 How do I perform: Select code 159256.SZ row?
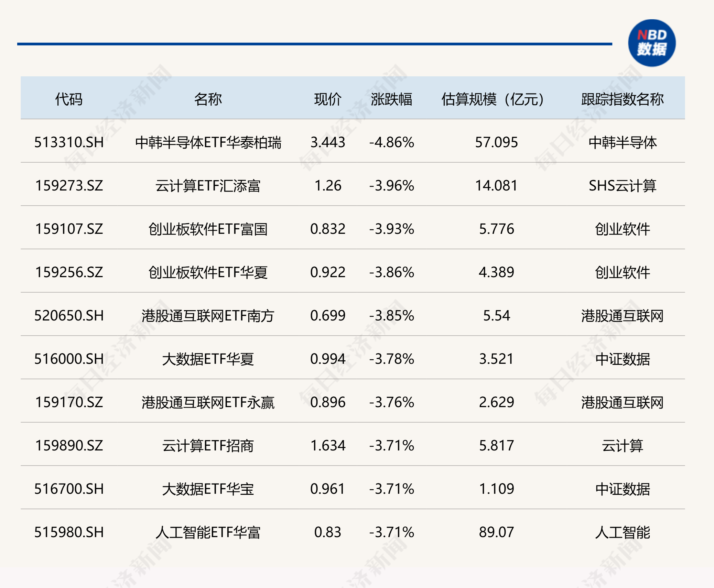[69, 272]
